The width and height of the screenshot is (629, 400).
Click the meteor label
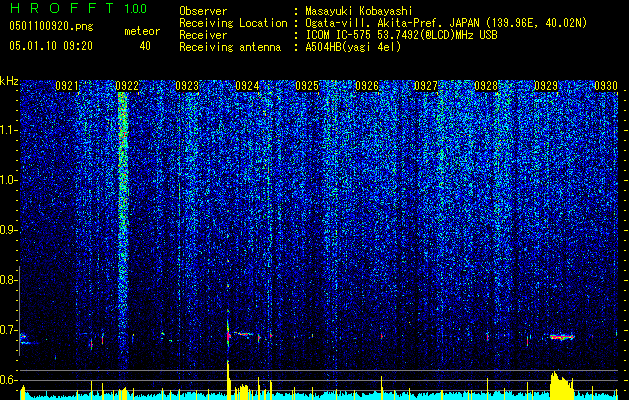142,31
